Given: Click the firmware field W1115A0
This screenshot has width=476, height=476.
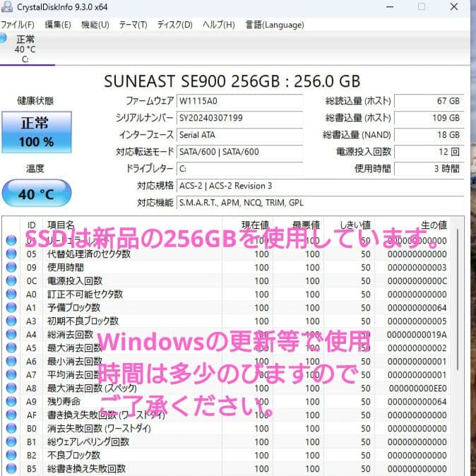Looking at the screenshot, I should click(240, 101).
